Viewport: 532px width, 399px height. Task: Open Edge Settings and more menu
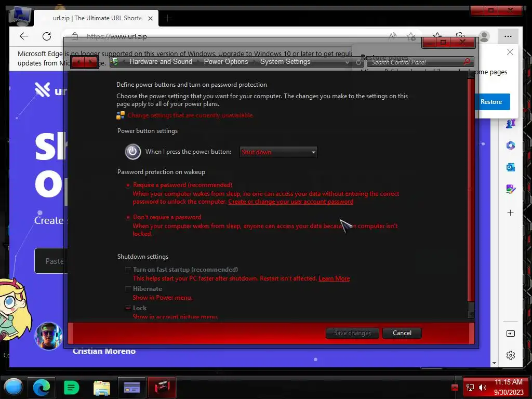[508, 36]
